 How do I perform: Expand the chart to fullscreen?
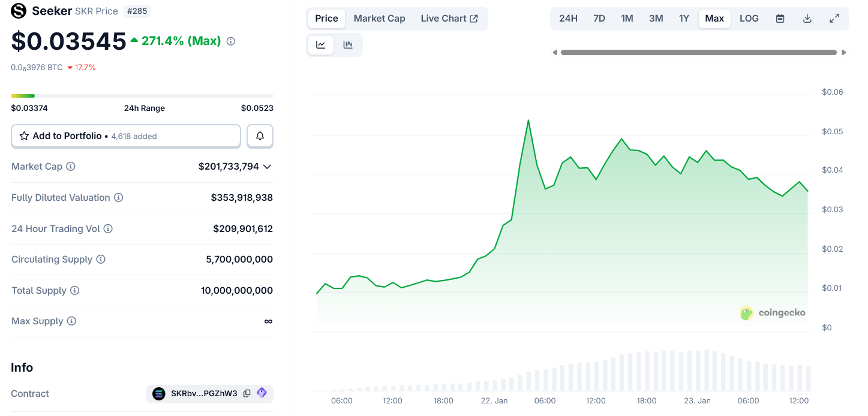click(x=834, y=19)
